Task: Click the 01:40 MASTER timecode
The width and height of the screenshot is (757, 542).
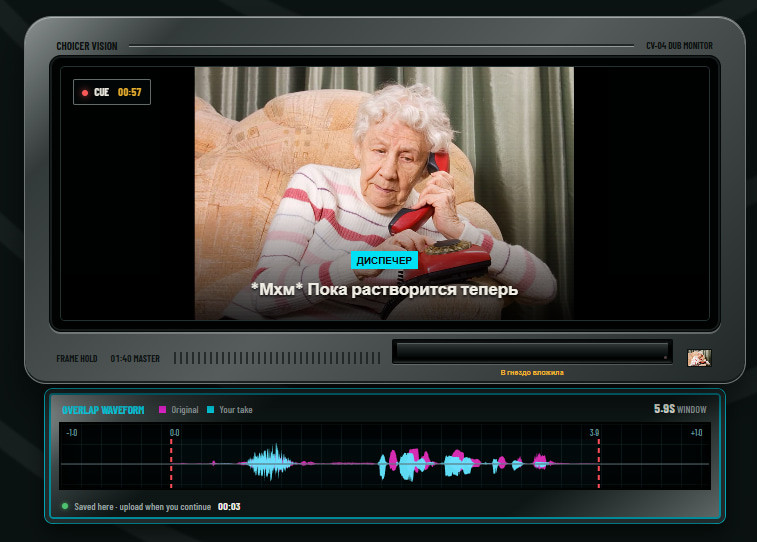Action: (x=135, y=359)
